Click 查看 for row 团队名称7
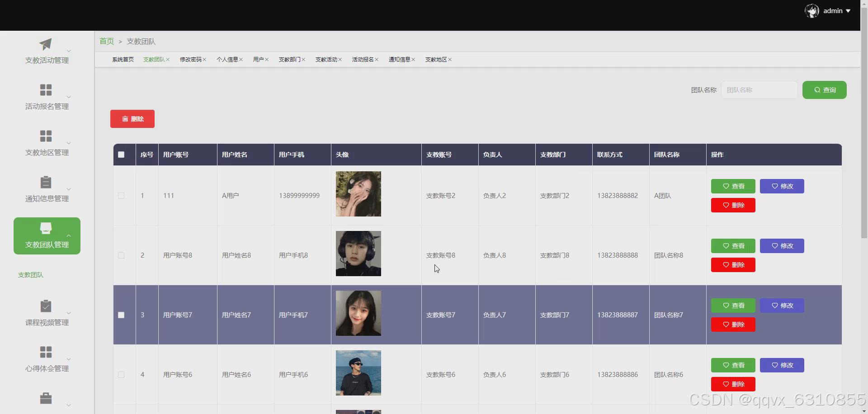The width and height of the screenshot is (868, 414). [733, 306]
